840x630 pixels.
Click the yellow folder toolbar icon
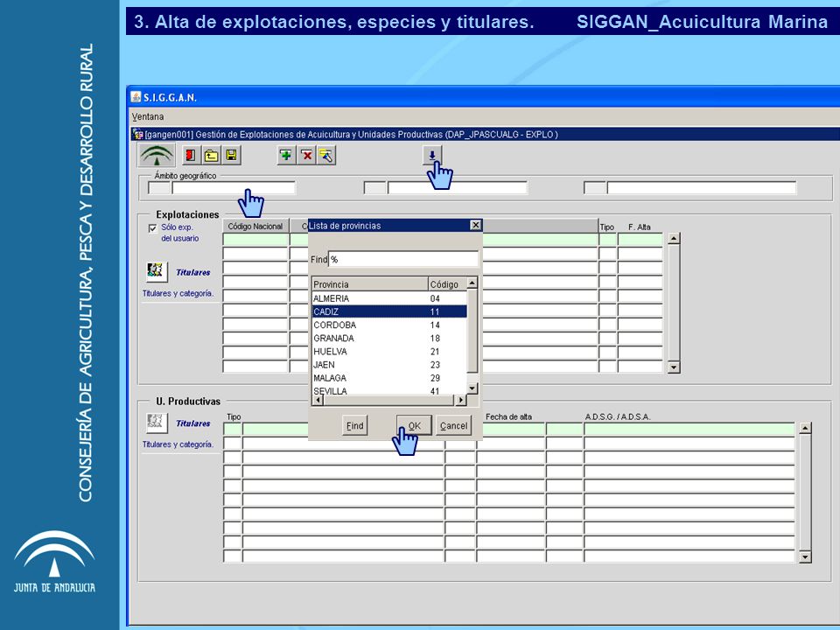click(211, 156)
